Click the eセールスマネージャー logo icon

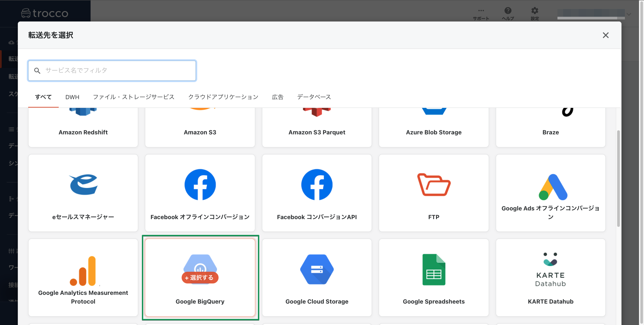[84, 185]
